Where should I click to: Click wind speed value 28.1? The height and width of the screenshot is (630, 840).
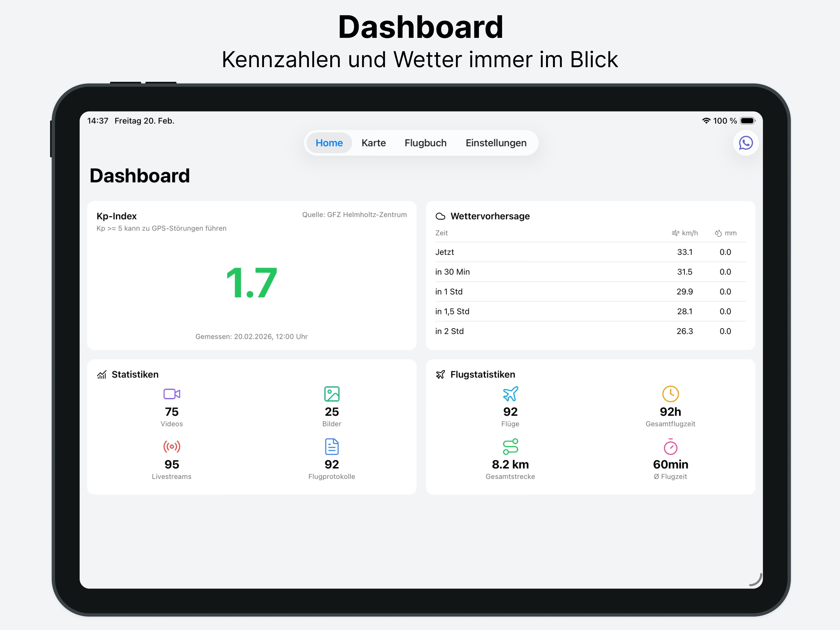click(x=684, y=311)
